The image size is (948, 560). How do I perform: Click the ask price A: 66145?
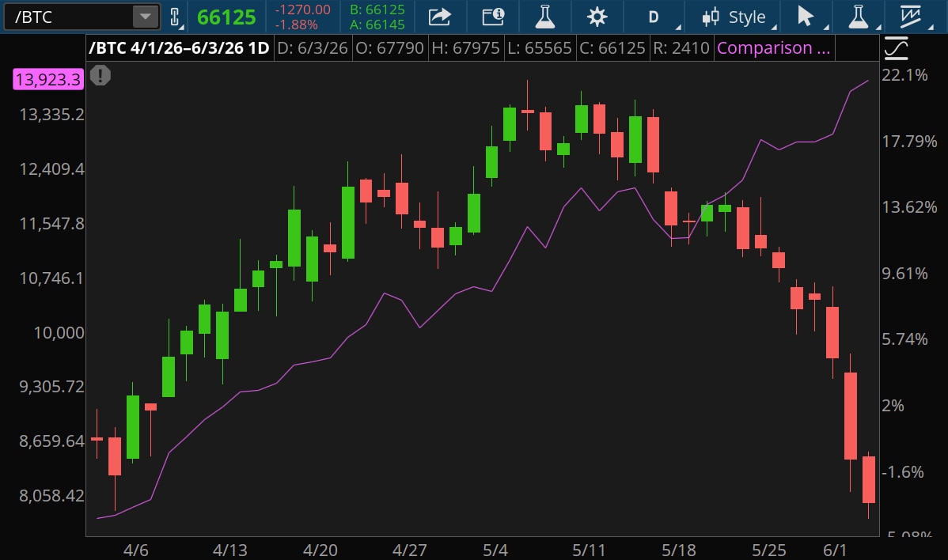377,25
